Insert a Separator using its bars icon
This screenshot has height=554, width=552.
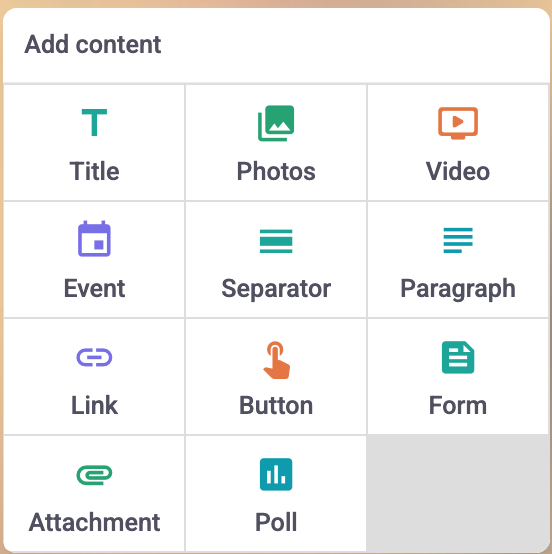276,241
